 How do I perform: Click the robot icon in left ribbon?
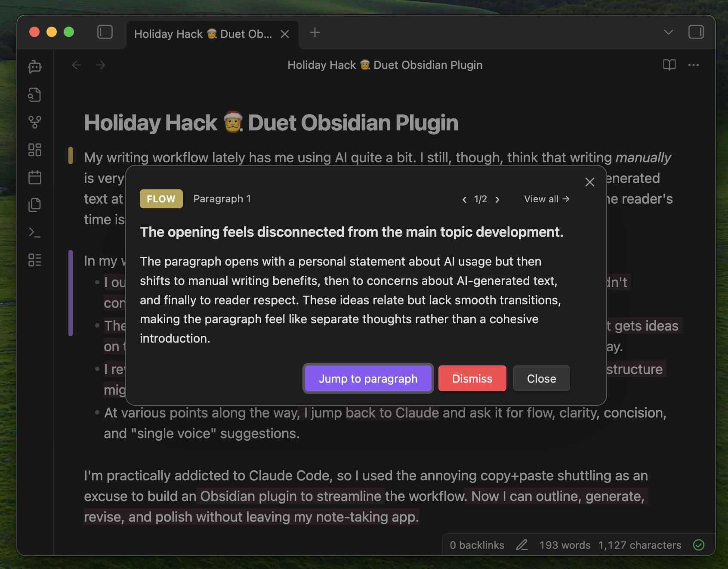point(35,67)
